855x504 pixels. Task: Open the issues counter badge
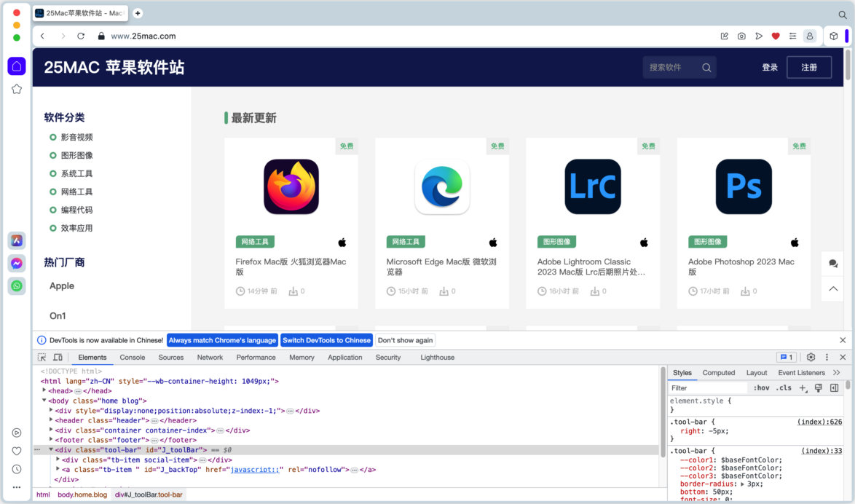[787, 358]
